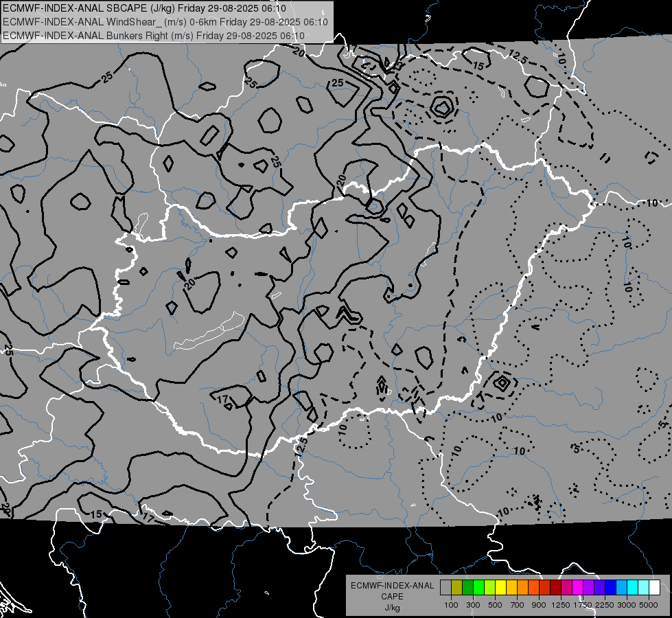Viewport: 672px width, 618px height.
Task: Select the amber swatch left of 700
Action: [x=511, y=588]
